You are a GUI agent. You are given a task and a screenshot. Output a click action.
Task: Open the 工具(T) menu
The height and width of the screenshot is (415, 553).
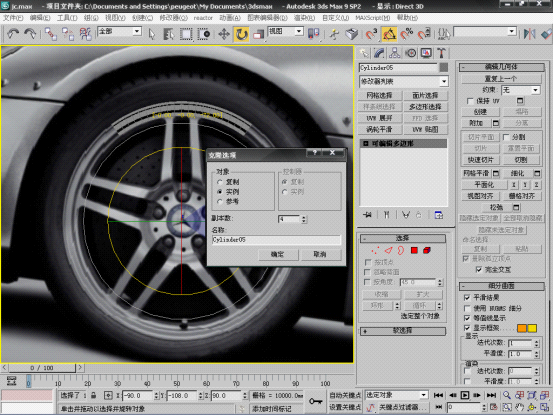point(67,18)
